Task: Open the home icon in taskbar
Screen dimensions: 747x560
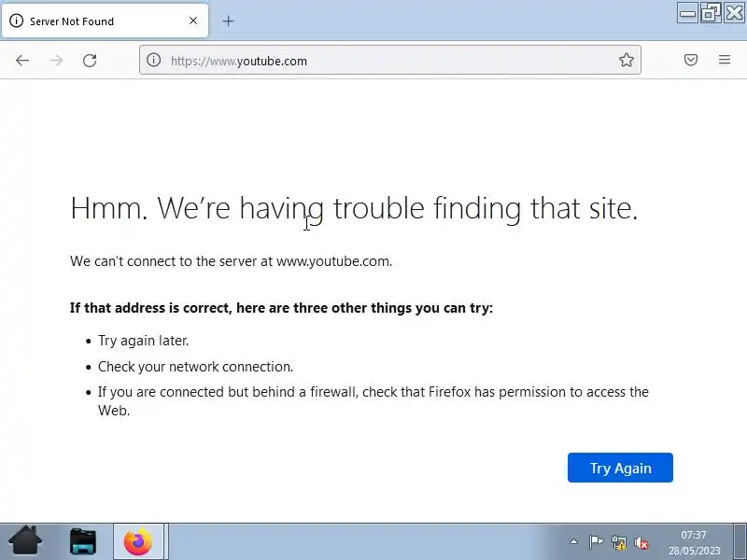Action: [25, 540]
